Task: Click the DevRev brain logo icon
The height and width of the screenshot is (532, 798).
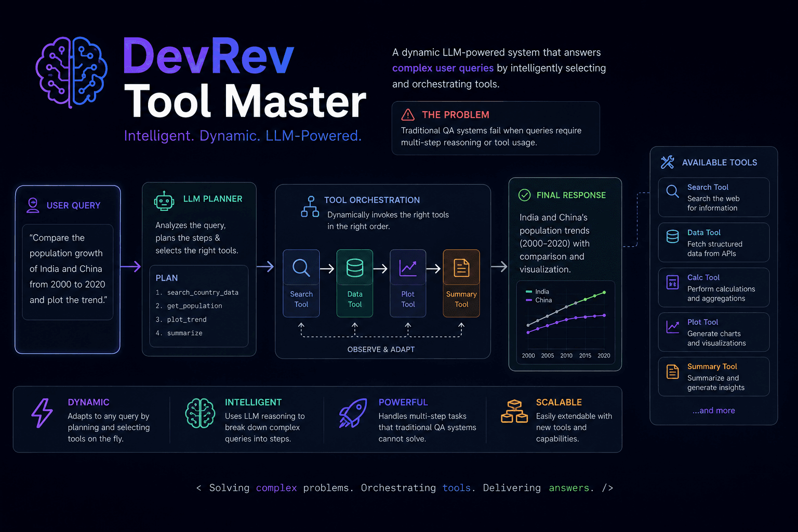Action: pos(72,72)
